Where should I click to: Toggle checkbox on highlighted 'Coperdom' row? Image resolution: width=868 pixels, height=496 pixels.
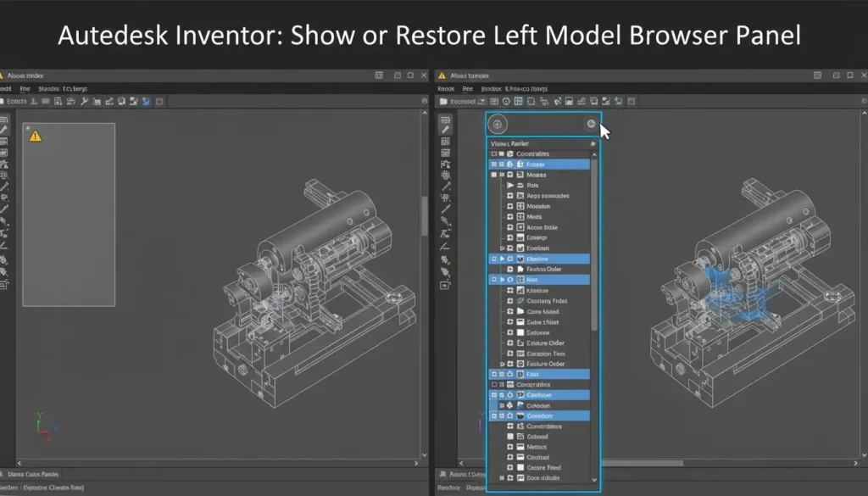494,415
